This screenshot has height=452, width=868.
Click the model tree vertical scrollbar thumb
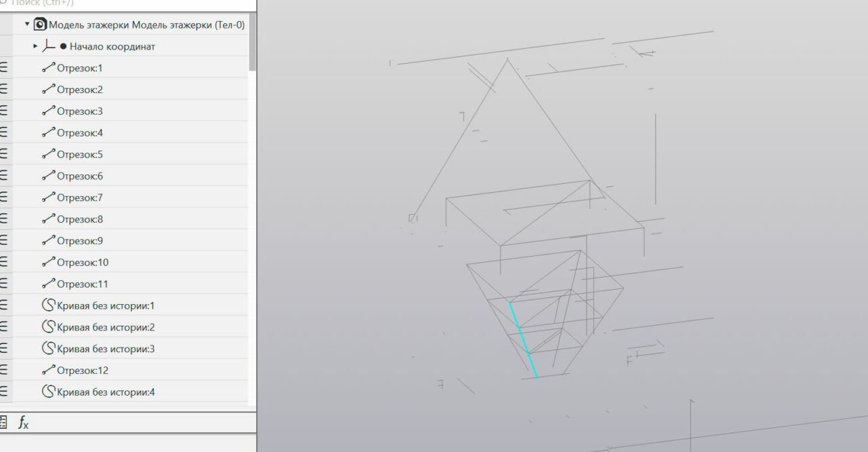tap(252, 42)
